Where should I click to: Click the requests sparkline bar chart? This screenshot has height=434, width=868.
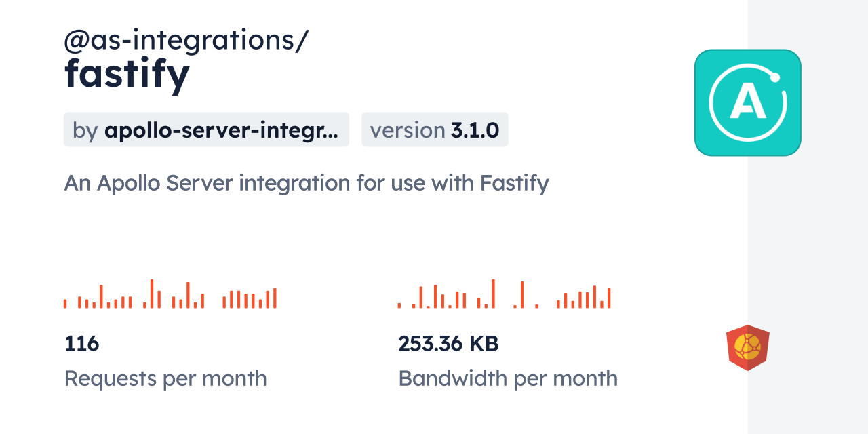tap(170, 294)
